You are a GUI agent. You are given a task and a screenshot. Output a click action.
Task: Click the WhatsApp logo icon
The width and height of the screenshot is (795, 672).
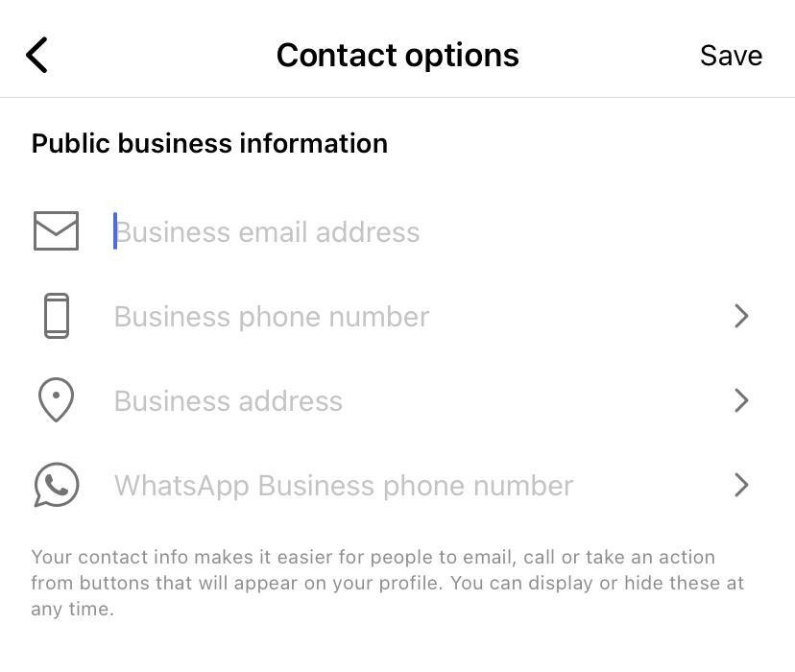56,485
